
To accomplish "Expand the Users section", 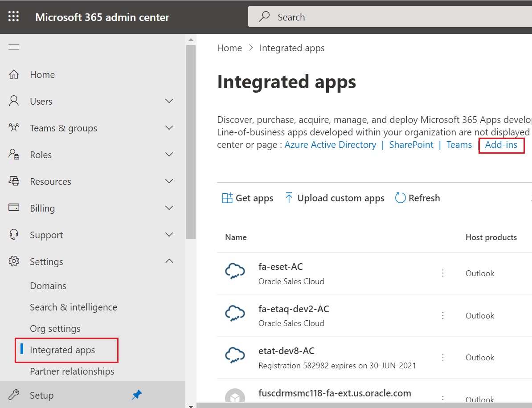I will (169, 101).
